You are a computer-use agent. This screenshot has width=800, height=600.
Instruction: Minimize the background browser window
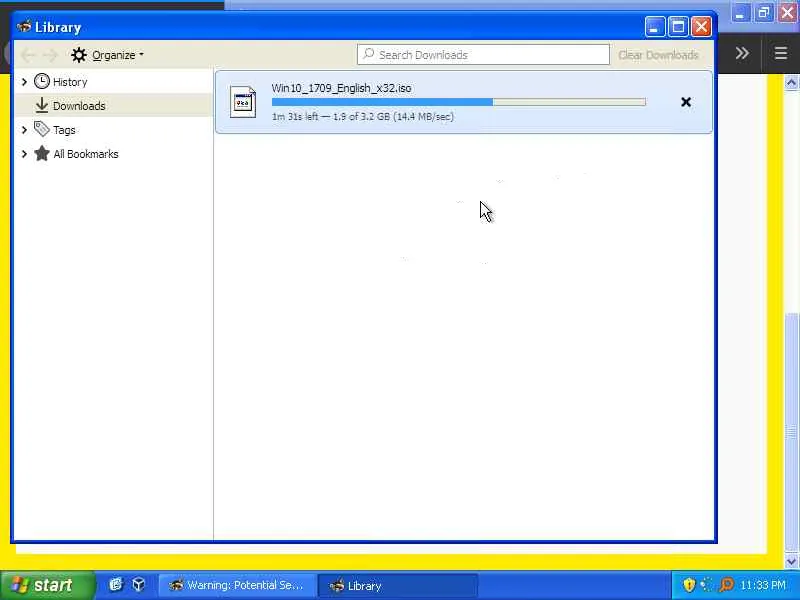point(739,12)
